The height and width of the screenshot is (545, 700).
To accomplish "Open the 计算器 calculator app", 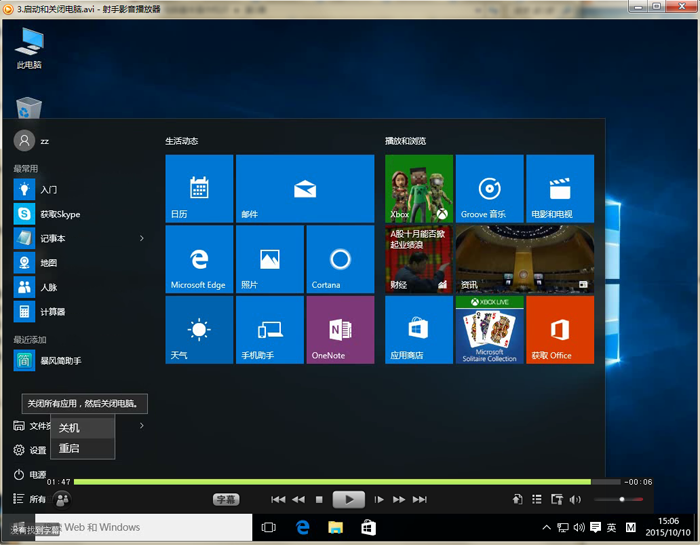I will pyautogui.click(x=79, y=312).
